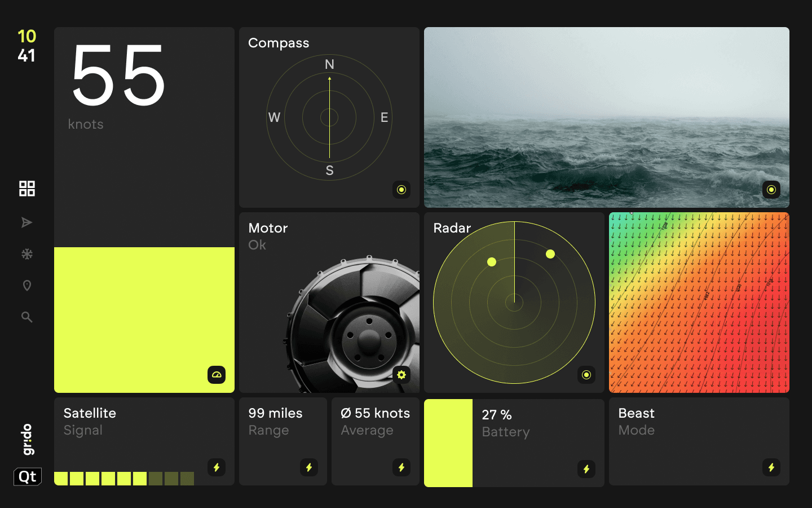The height and width of the screenshot is (508, 812).
Task: Click lightning icon on 55 knots Average
Action: pyautogui.click(x=401, y=467)
